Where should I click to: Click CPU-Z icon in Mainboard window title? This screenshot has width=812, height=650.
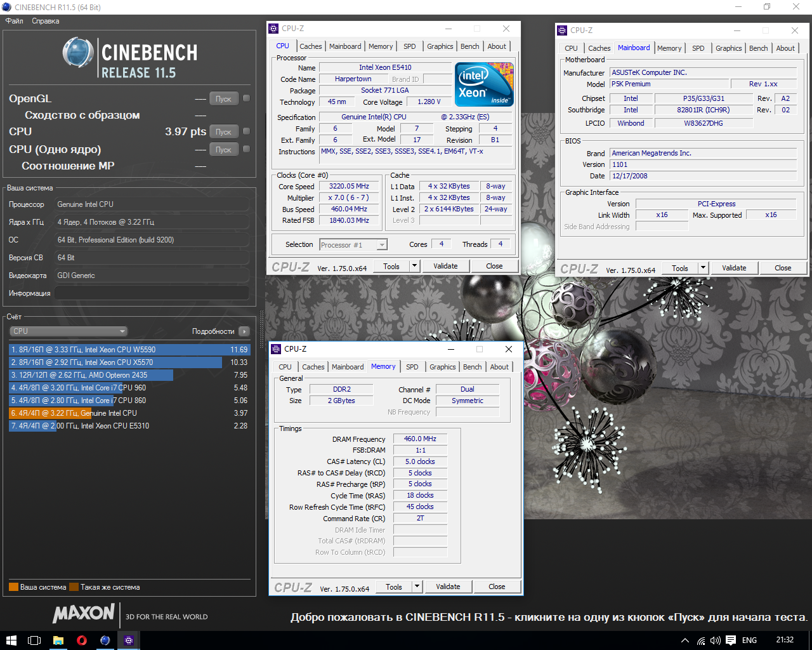coord(562,30)
